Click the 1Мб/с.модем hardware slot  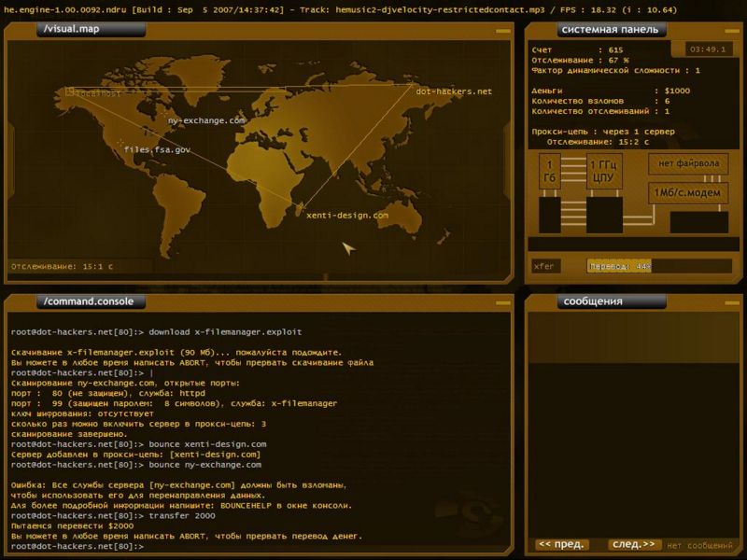coord(688,193)
